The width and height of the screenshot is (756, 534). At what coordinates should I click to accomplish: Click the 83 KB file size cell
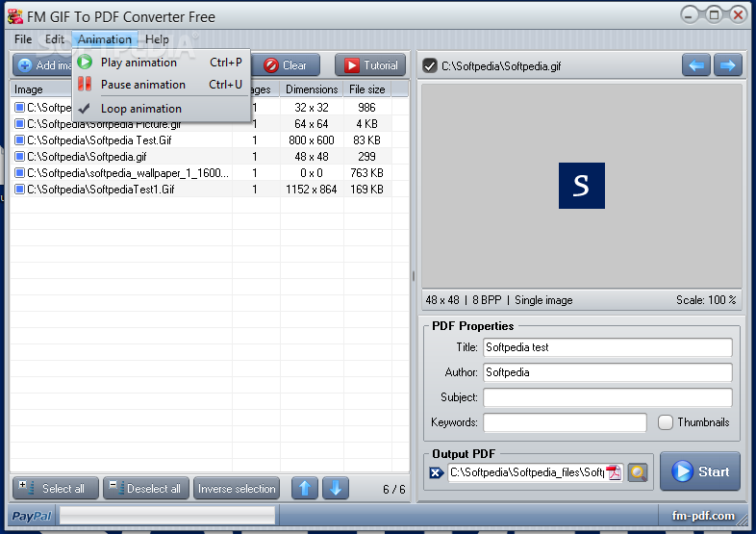click(x=366, y=140)
